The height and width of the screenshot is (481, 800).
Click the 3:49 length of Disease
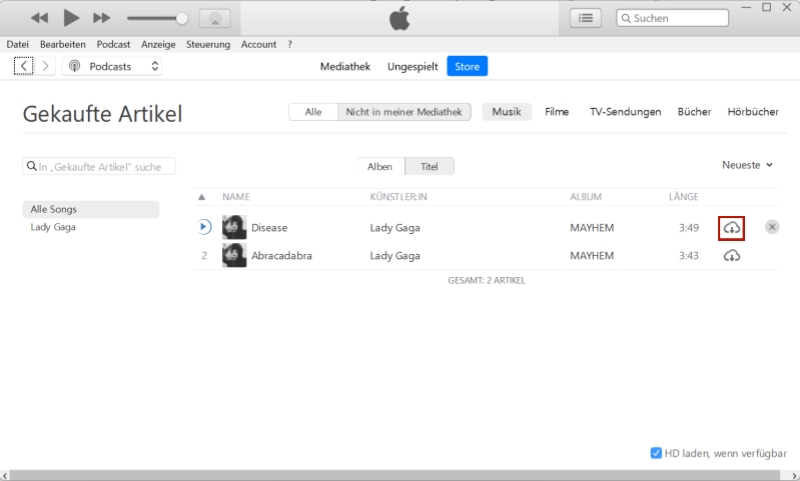coord(689,228)
